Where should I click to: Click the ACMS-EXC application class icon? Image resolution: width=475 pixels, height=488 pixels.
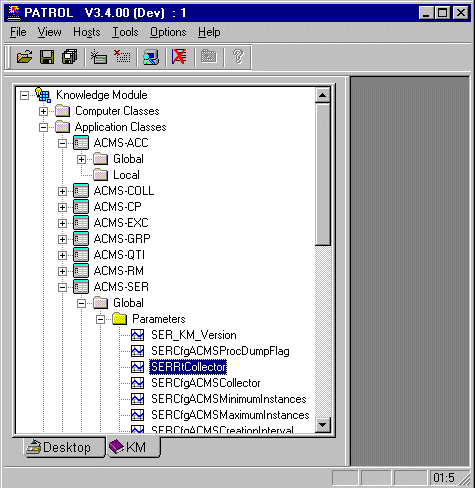tap(81, 223)
